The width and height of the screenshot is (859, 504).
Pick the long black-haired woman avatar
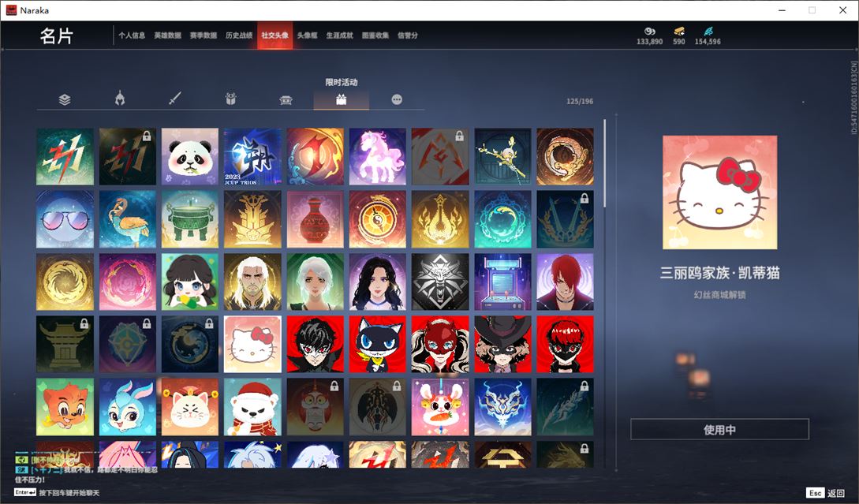(378, 282)
